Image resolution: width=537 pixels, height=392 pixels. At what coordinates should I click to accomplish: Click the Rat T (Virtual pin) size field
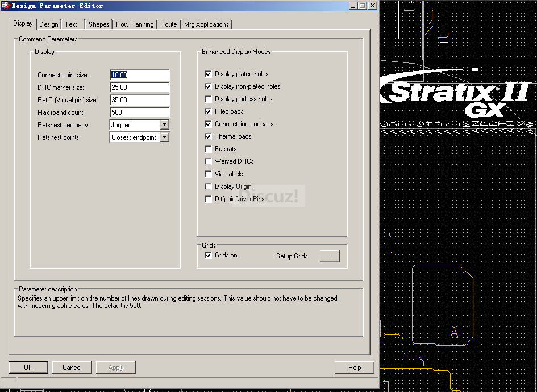[140, 100]
